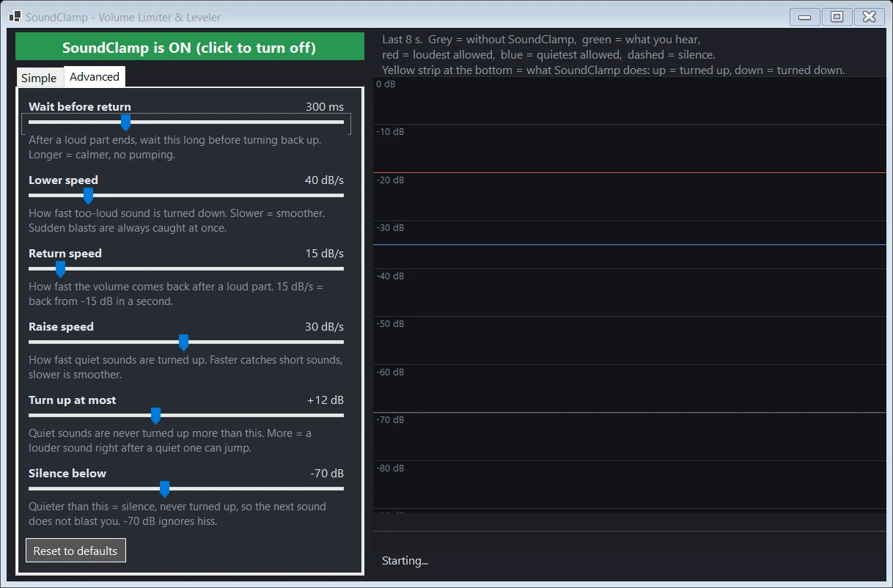Click the 15 dB/s value
893x588 pixels.
[325, 254]
